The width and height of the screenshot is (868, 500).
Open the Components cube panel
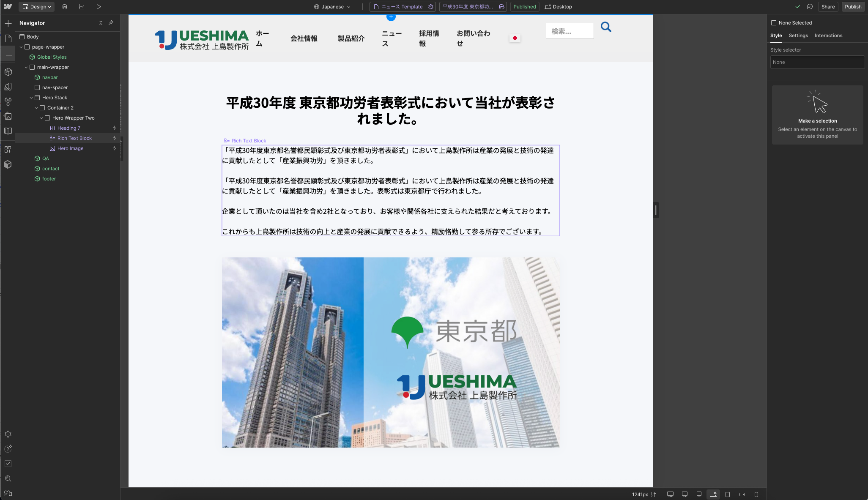[8, 72]
